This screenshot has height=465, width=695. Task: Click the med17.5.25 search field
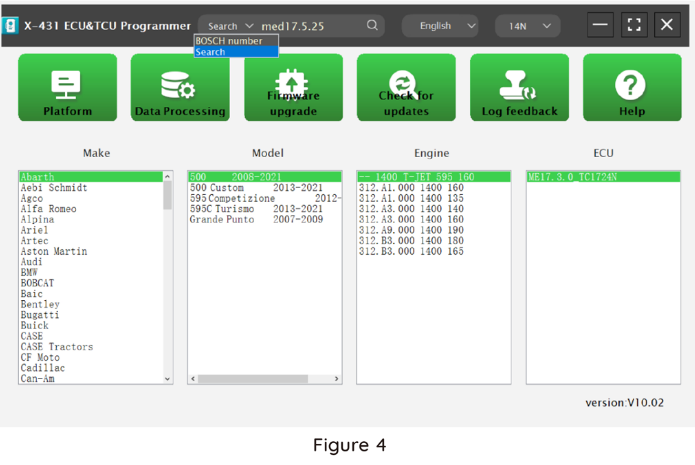tap(310, 26)
